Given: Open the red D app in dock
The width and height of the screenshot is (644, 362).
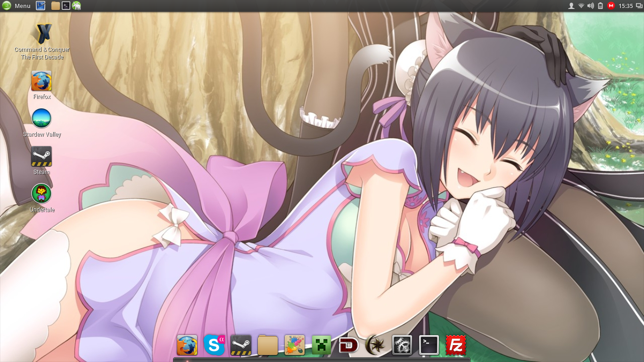Looking at the screenshot, I should [348, 345].
